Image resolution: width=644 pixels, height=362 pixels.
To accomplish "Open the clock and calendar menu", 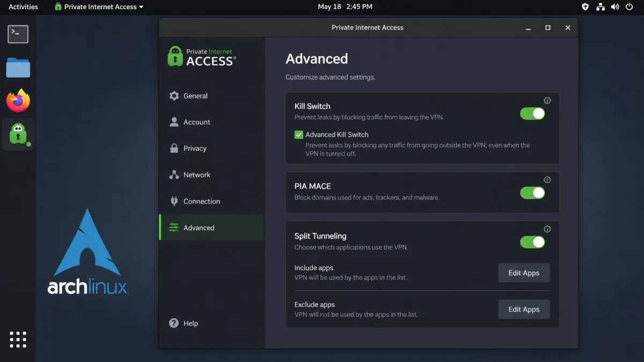I will pyautogui.click(x=345, y=7).
